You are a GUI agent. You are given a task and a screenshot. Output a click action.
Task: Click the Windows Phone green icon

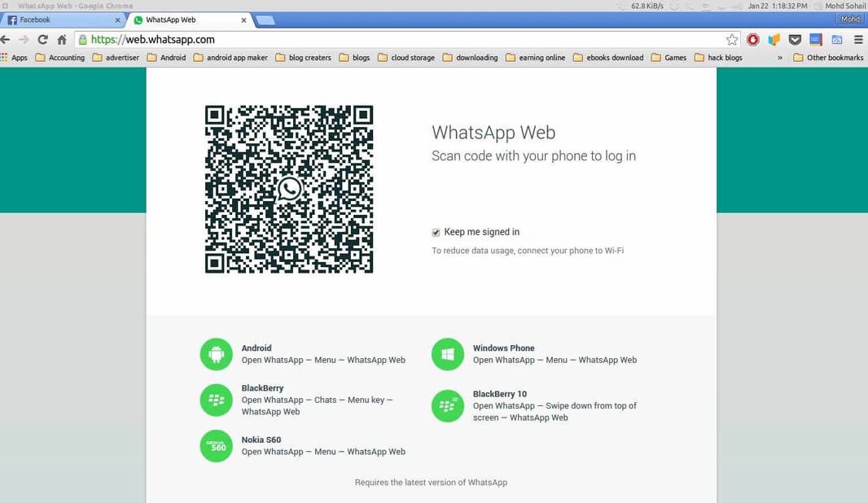447,354
